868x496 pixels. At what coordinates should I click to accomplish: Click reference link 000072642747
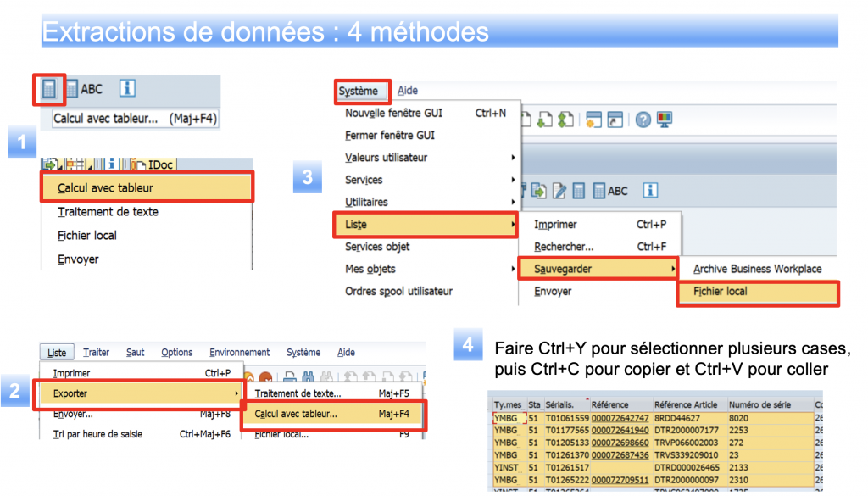click(620, 418)
